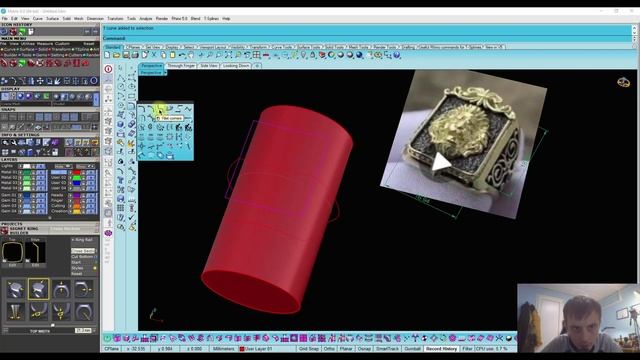The width and height of the screenshot is (640, 360).
Task: Click the green icon in Icon History panel
Action: pyautogui.click(x=22, y=32)
